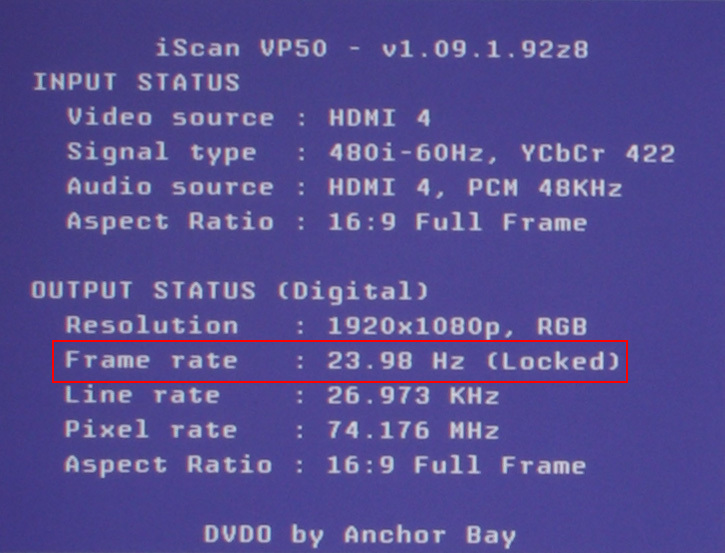725x553 pixels.
Task: Select the Audio source HDMI 4 row
Action: (x=344, y=187)
